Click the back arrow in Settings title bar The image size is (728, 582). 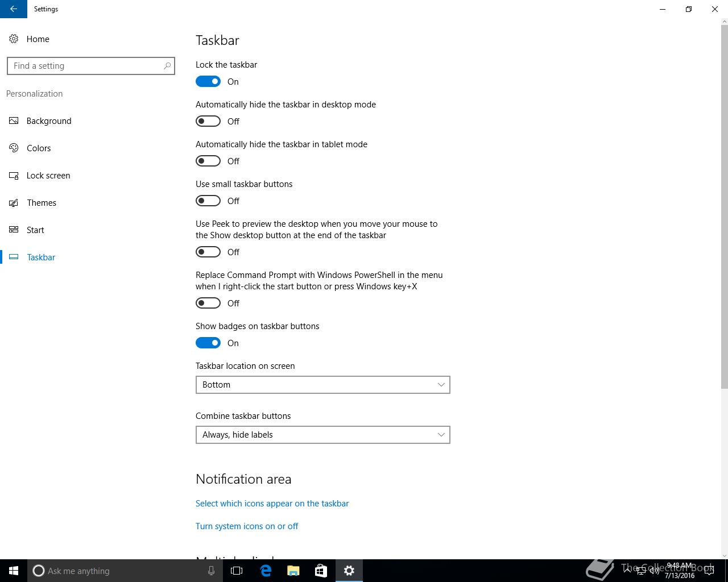[14, 9]
